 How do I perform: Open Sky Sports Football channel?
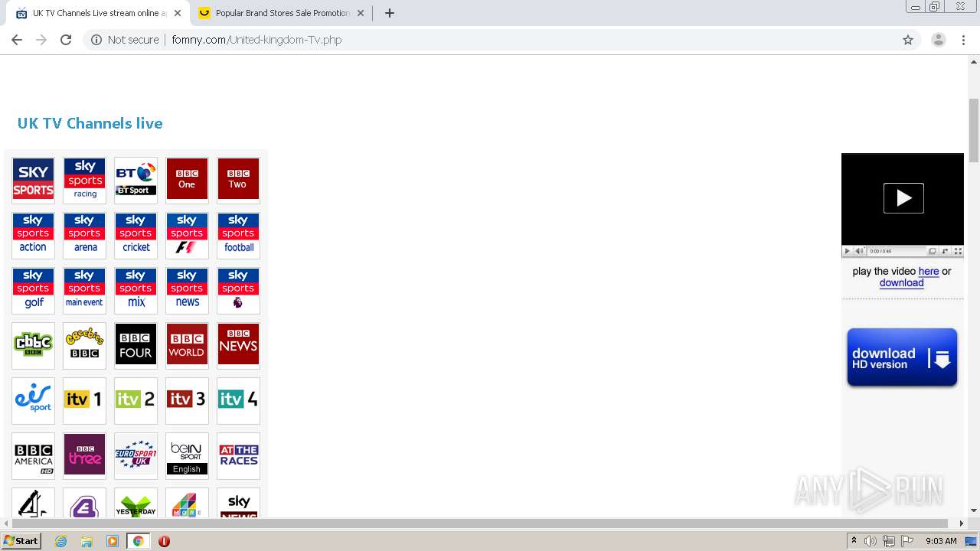(x=238, y=235)
